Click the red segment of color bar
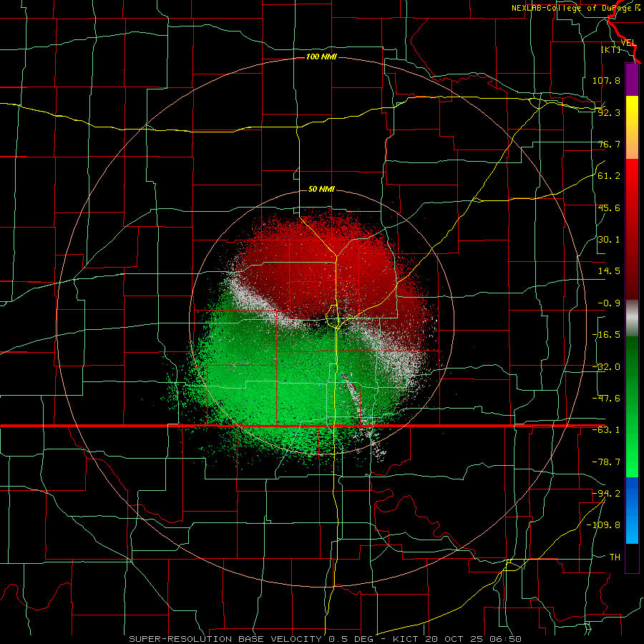The image size is (644, 644). click(x=632, y=229)
